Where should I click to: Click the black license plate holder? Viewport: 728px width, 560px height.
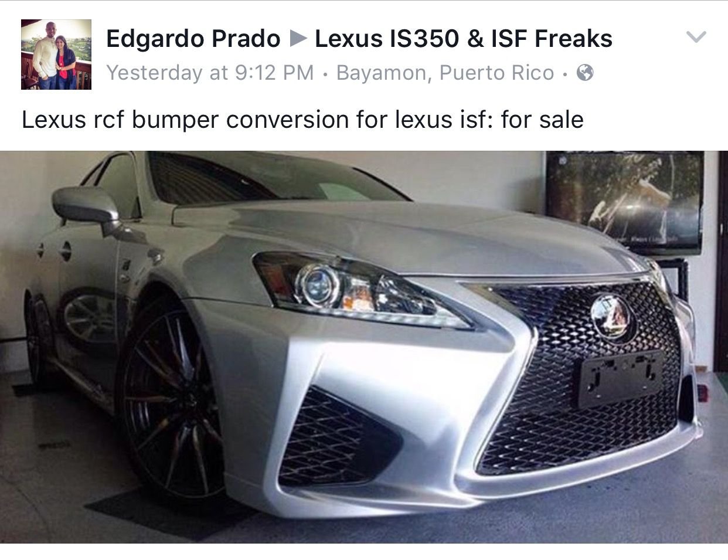(620, 378)
